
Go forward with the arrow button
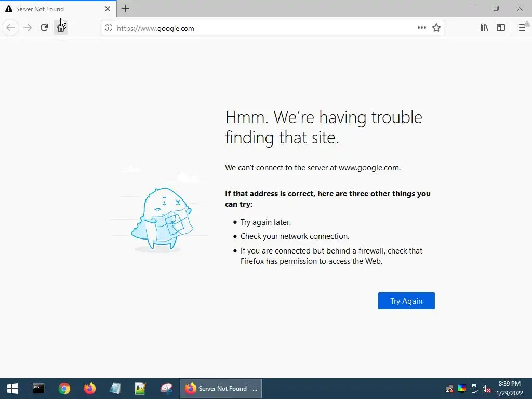(28, 28)
